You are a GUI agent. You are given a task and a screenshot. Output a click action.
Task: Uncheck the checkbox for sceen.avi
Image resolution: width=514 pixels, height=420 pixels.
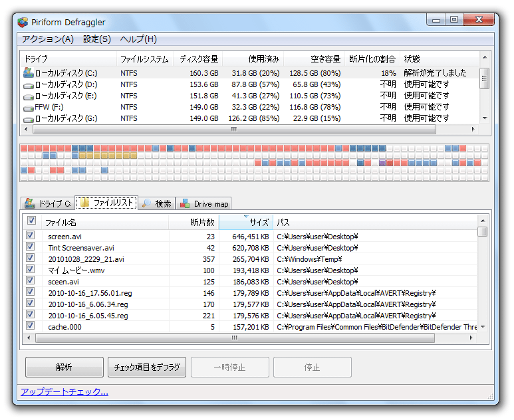click(30, 280)
